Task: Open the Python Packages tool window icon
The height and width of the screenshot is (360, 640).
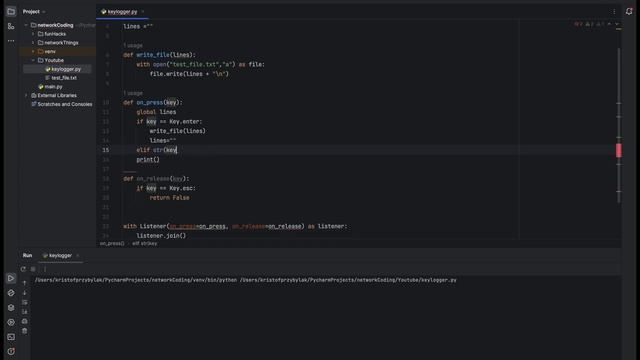Action: click(x=11, y=308)
